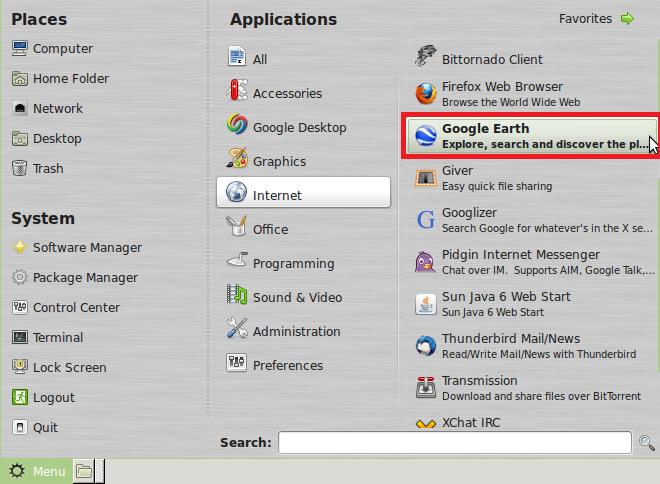Click inside the Search text field
660x484 pixels.
[x=455, y=442]
